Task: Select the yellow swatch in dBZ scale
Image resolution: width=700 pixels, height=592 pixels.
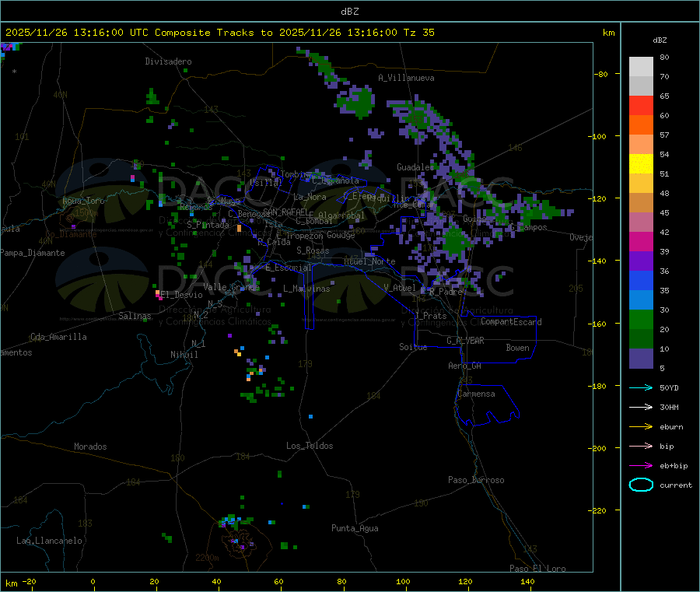Action: coord(641,163)
